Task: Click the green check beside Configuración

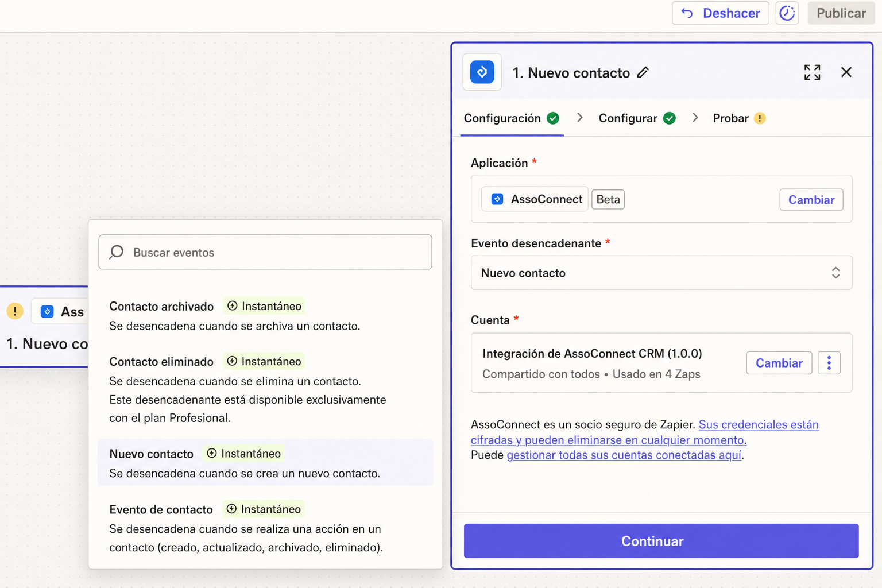Action: pyautogui.click(x=553, y=118)
